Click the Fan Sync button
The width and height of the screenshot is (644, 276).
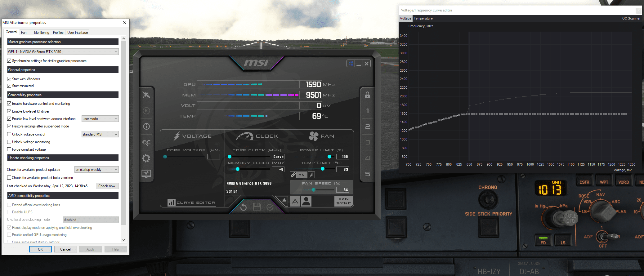pos(344,201)
